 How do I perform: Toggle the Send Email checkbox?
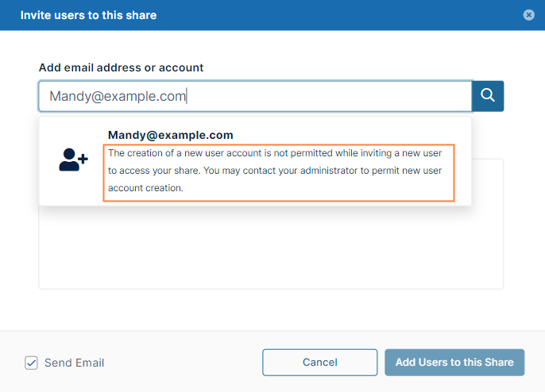[x=32, y=363]
